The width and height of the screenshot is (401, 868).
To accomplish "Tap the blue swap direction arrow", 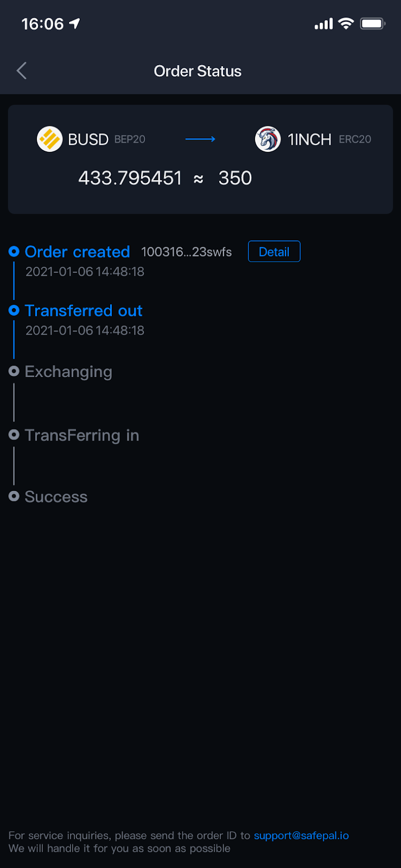I will pyautogui.click(x=200, y=139).
